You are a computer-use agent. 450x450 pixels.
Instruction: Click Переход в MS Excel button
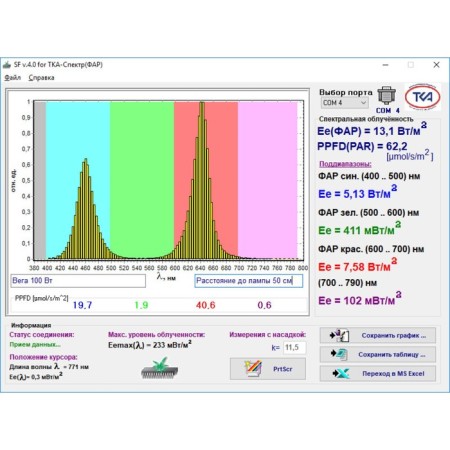click(x=378, y=374)
